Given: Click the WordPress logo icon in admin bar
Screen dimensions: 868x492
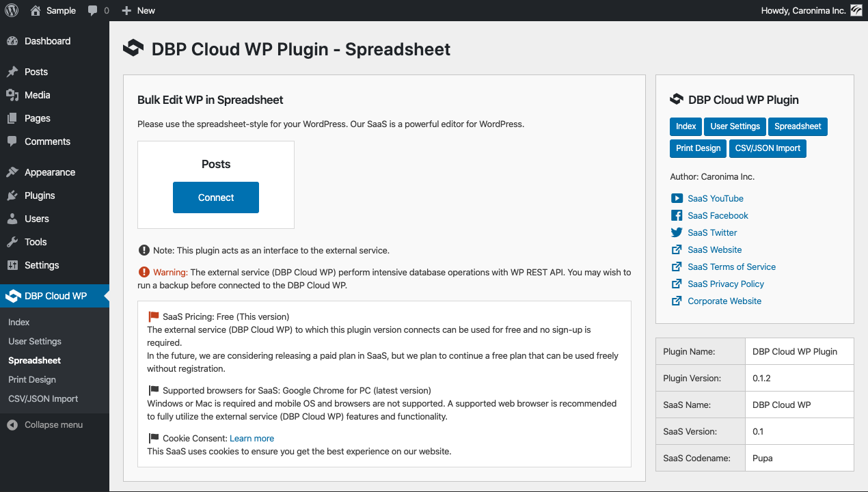Looking at the screenshot, I should tap(12, 10).
